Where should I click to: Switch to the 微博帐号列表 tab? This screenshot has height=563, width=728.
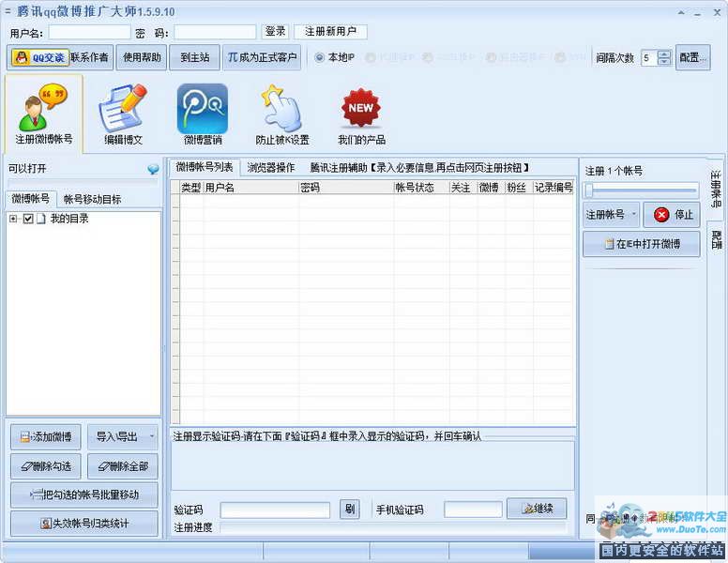pyautogui.click(x=205, y=167)
